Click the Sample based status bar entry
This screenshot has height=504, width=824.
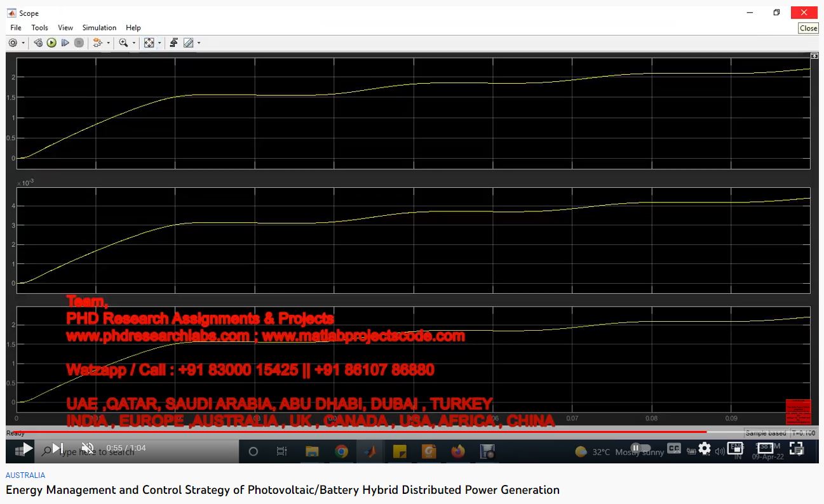tap(766, 433)
